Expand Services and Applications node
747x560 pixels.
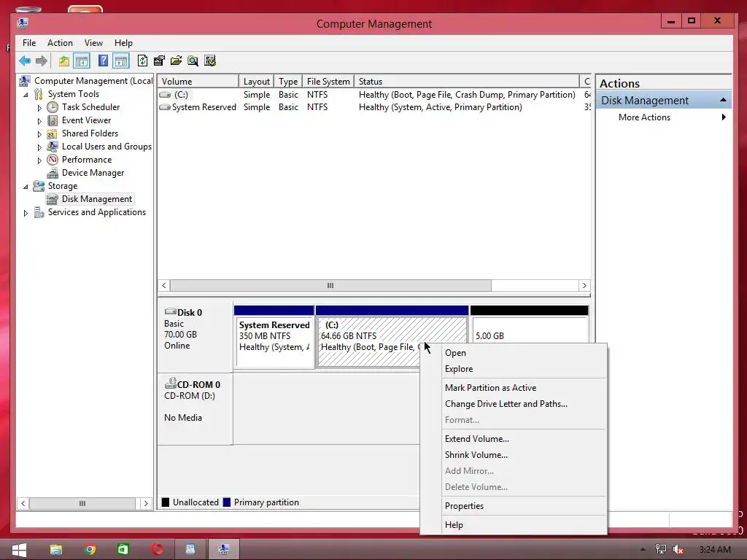click(x=26, y=214)
